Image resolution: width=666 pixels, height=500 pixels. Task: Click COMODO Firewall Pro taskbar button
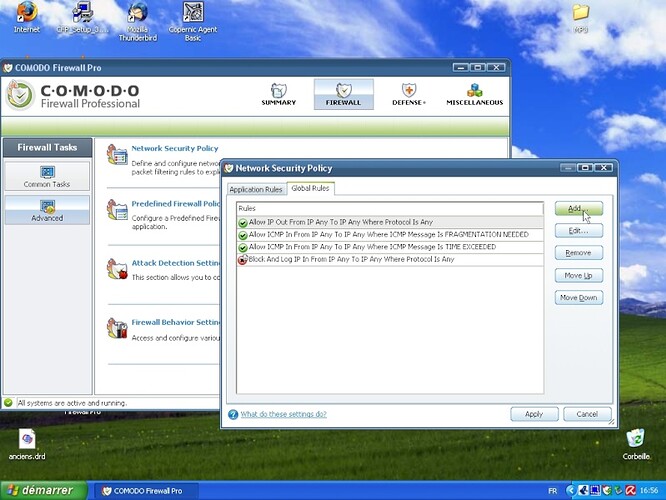click(x=145, y=491)
